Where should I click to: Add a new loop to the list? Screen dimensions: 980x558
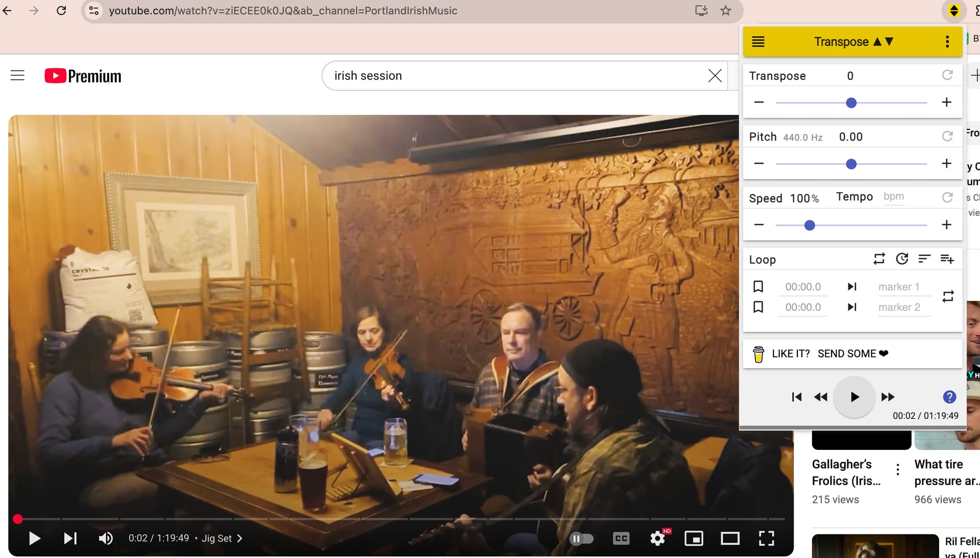pos(947,259)
